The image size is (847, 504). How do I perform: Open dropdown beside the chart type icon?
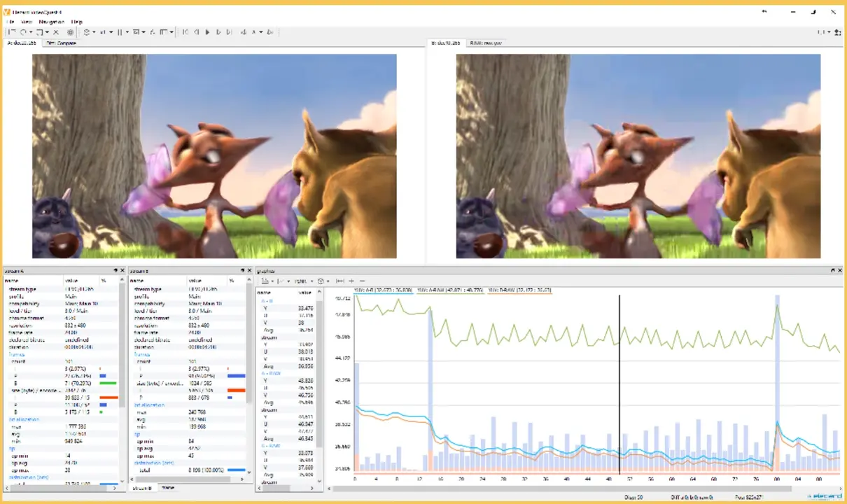272,281
